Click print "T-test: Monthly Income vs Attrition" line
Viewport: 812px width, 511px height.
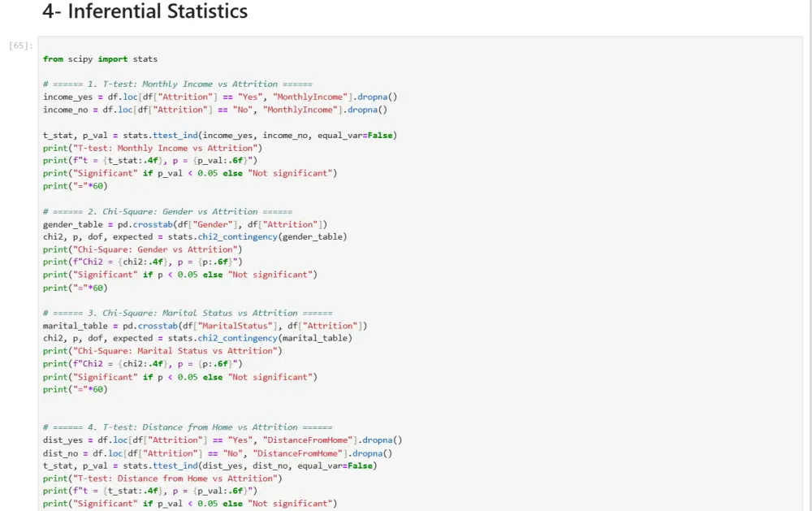[153, 148]
